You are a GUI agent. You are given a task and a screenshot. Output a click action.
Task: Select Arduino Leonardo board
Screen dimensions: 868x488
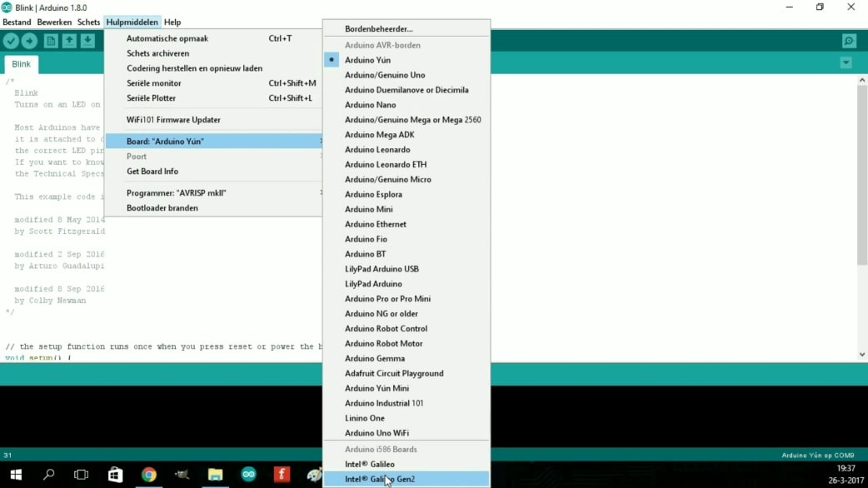[407, 149]
